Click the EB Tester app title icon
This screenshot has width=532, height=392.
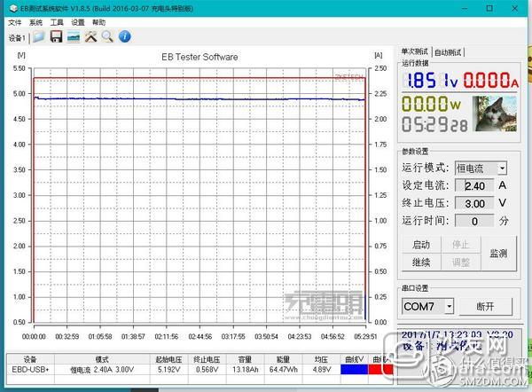(x=13, y=8)
